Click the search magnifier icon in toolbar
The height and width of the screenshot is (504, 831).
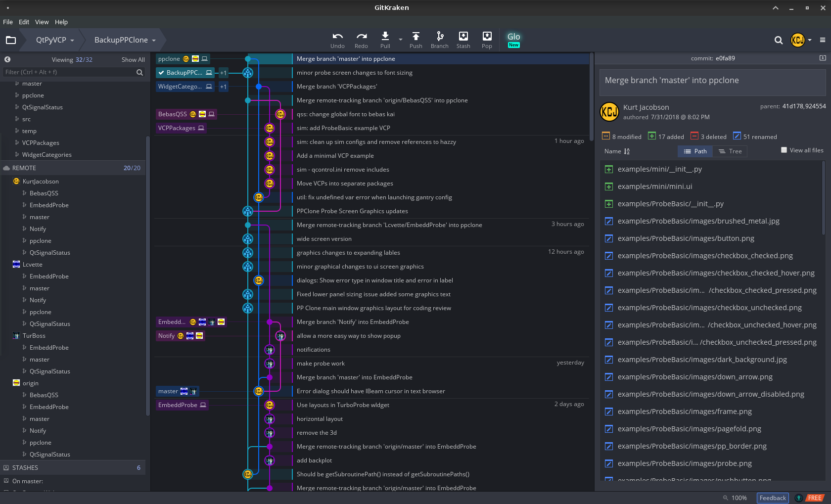point(779,40)
